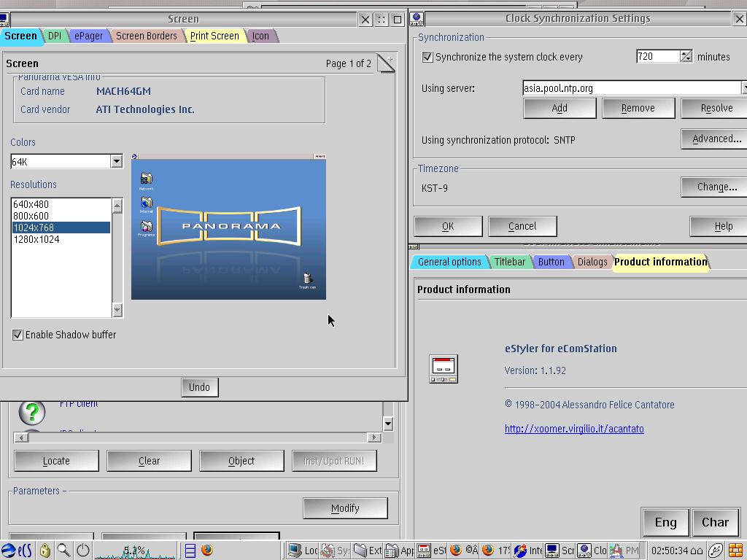
Task: Turn the notebook page corner in Screen
Action: click(386, 63)
